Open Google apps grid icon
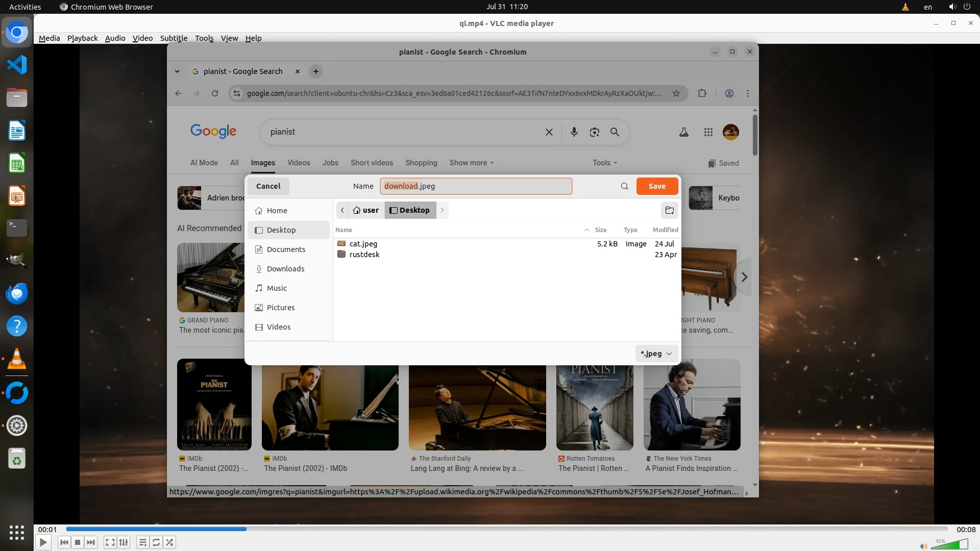Screen dimensions: 980x551 coord(708,132)
